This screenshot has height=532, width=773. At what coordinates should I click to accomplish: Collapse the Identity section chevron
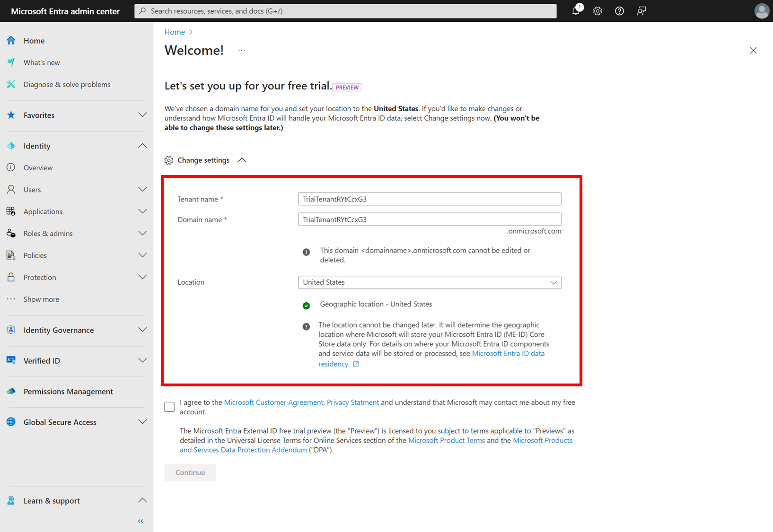pos(142,146)
